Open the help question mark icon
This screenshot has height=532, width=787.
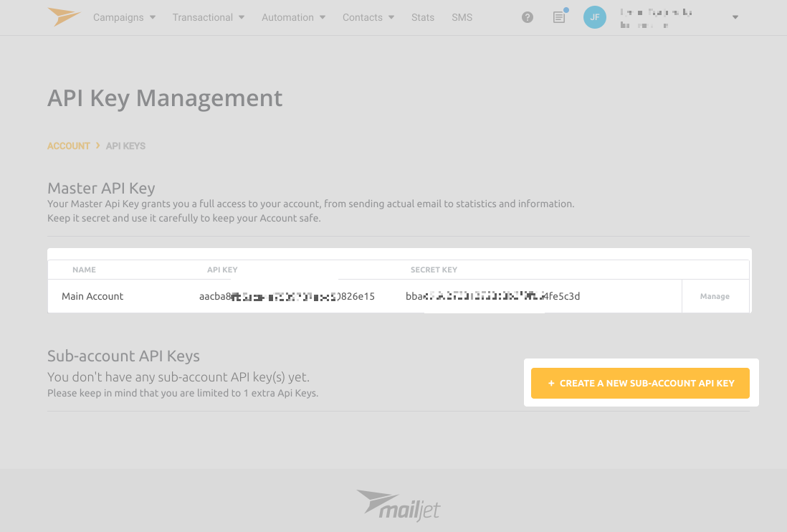(528, 16)
